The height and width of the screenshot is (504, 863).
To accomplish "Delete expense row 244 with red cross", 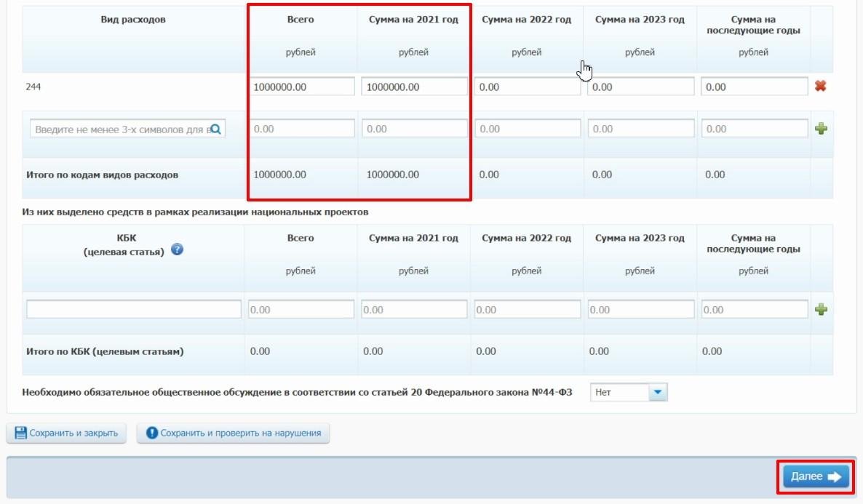I will 821,87.
